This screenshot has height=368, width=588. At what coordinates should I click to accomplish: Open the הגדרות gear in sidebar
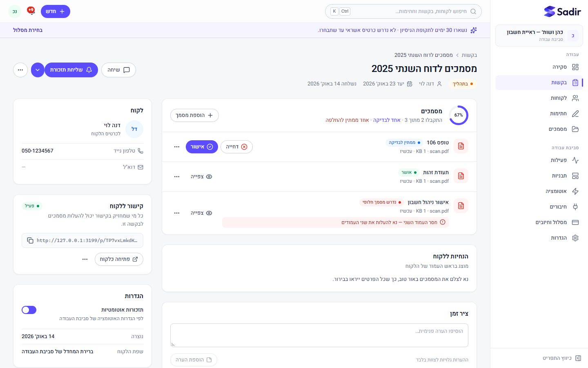pyautogui.click(x=575, y=238)
